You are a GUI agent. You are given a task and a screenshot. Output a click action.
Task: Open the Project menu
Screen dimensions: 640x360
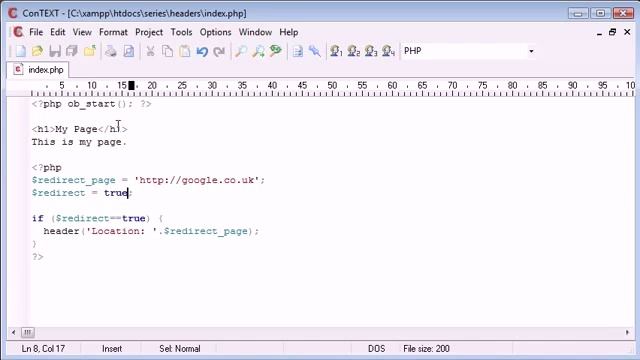point(149,32)
